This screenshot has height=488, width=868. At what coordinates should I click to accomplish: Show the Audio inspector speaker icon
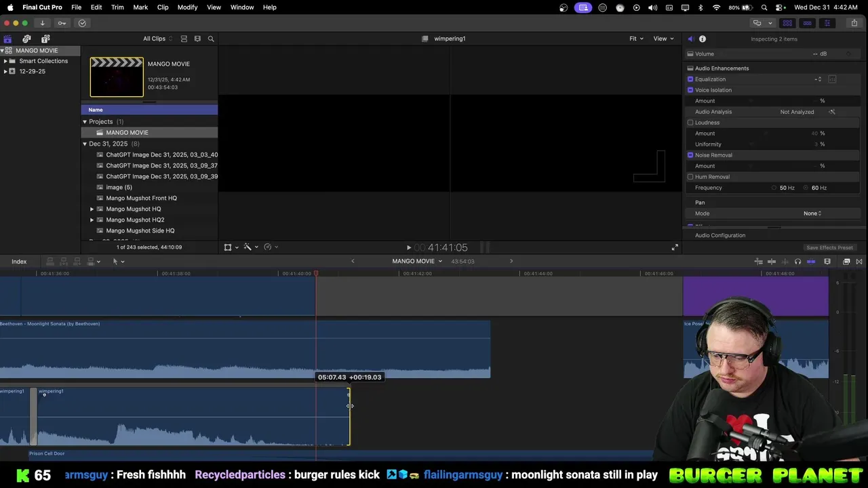(690, 39)
